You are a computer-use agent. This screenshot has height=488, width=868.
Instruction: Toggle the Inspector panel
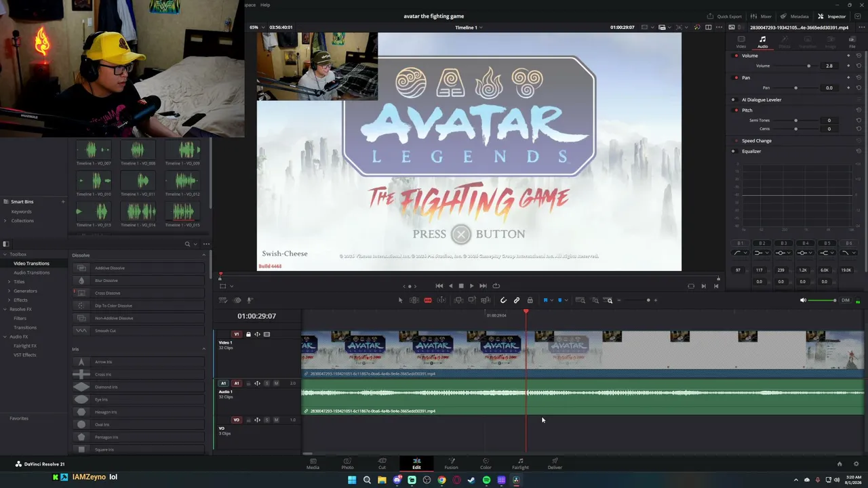[832, 16]
